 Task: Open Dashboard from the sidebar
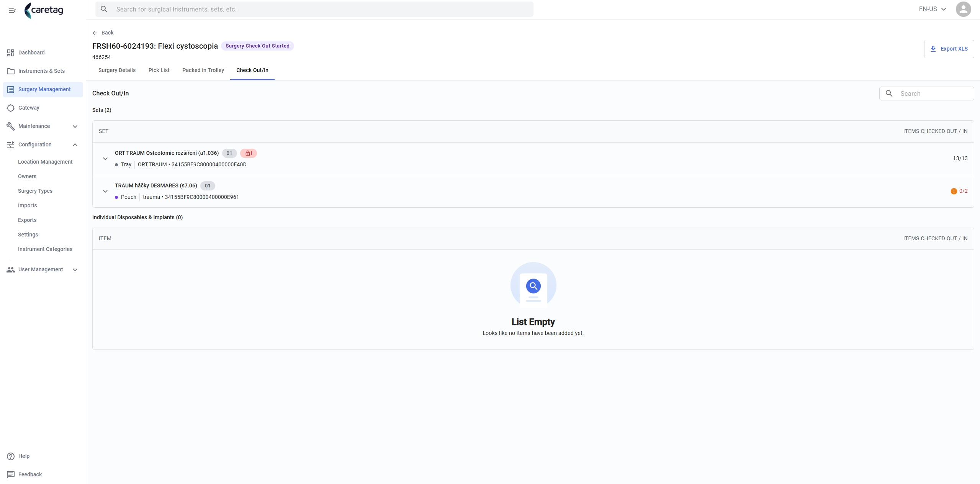43,53
